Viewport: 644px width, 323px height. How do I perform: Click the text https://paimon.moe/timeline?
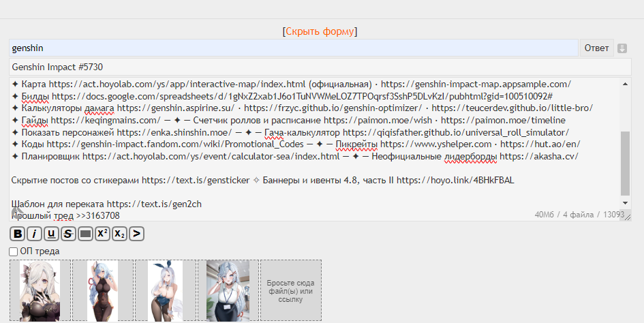pyautogui.click(x=503, y=121)
